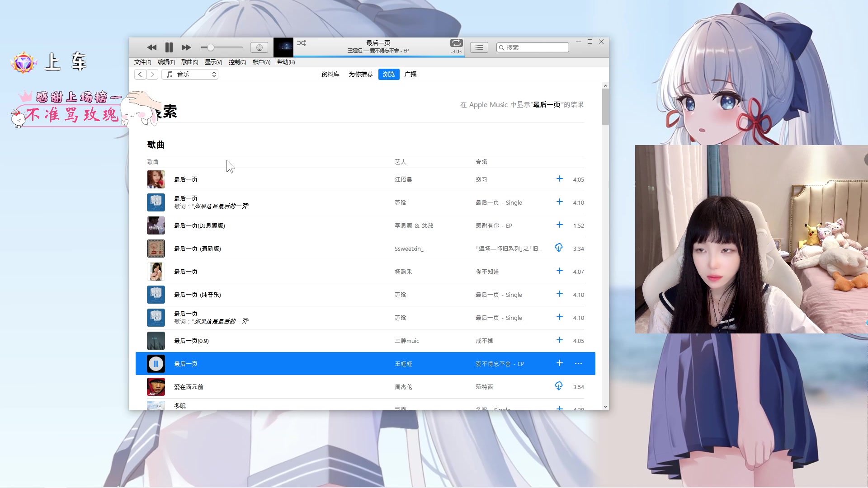Open the 歌曲(S) menu
The width and height of the screenshot is (868, 488).
[x=189, y=62]
